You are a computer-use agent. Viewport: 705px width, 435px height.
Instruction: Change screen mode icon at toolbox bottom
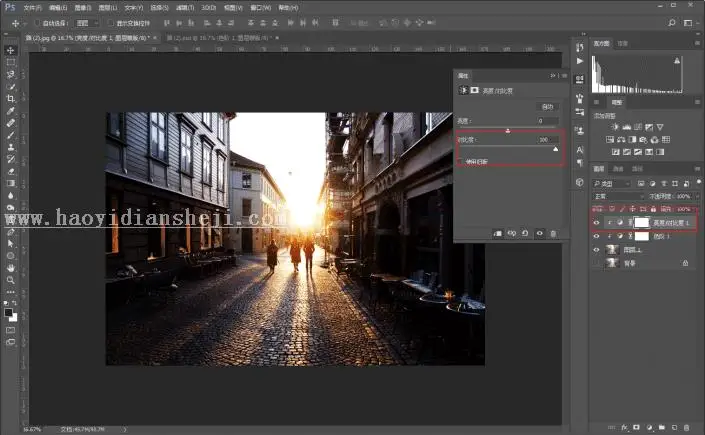coord(11,342)
